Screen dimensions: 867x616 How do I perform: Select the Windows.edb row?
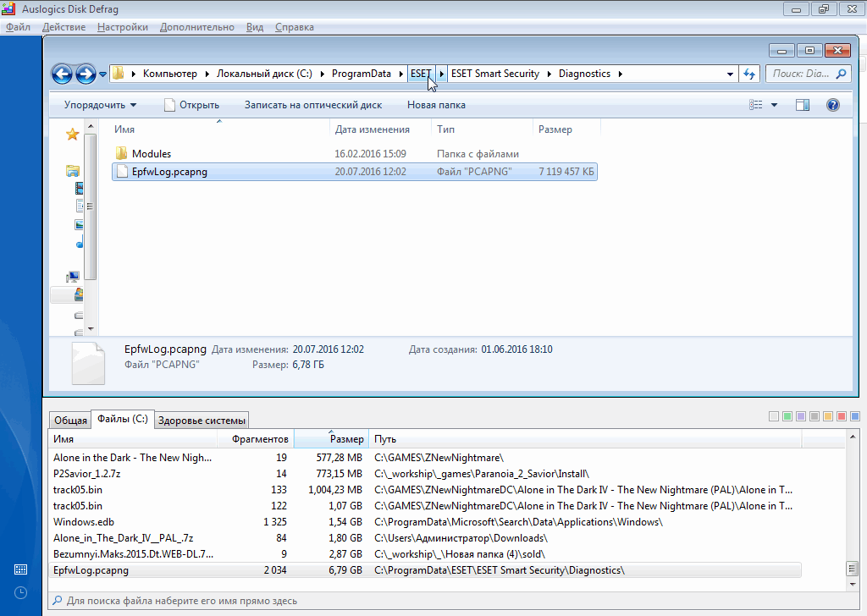coord(425,522)
